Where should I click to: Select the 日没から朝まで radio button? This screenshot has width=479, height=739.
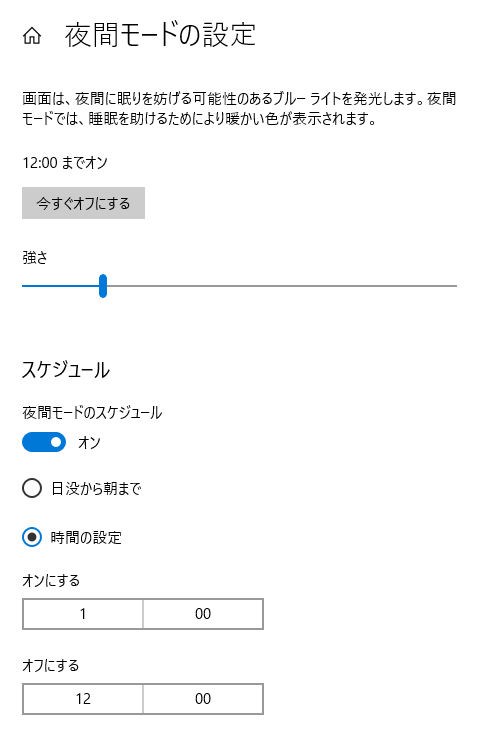[x=32, y=488]
